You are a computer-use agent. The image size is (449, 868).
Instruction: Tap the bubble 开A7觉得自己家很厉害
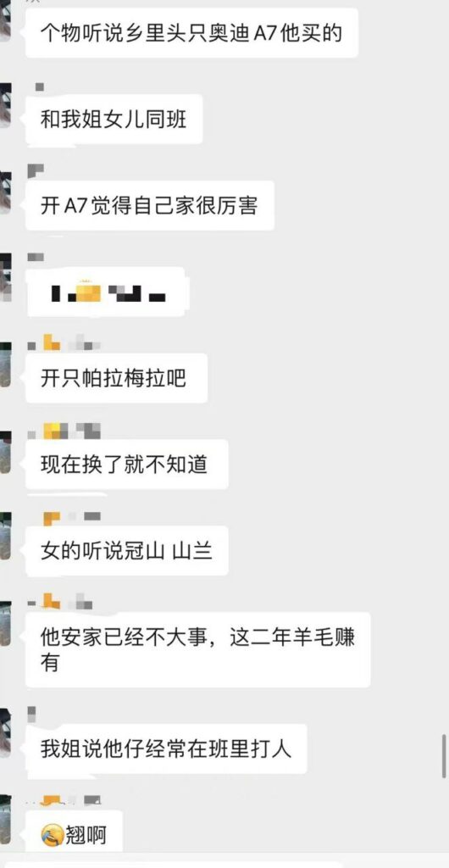click(x=150, y=206)
